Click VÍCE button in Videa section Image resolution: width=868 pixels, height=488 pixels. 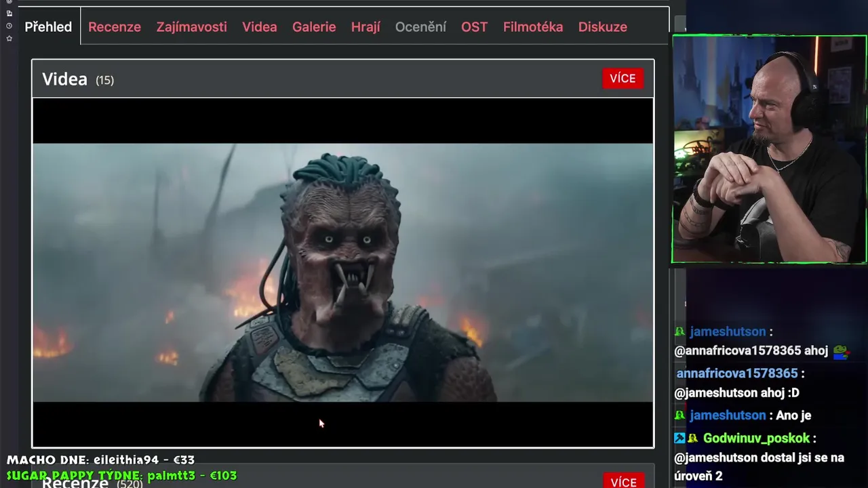(623, 79)
